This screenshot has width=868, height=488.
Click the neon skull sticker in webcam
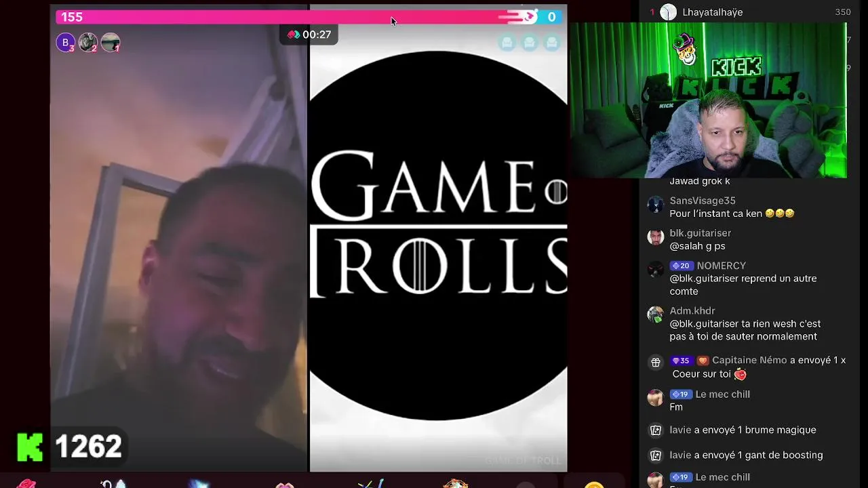[x=686, y=49]
